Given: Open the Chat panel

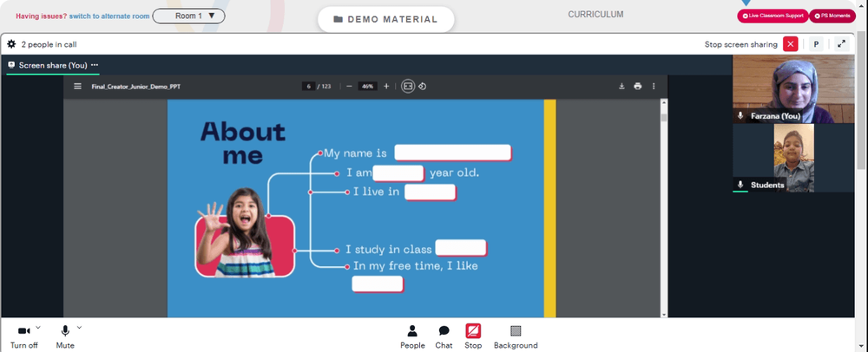Looking at the screenshot, I should pyautogui.click(x=444, y=337).
